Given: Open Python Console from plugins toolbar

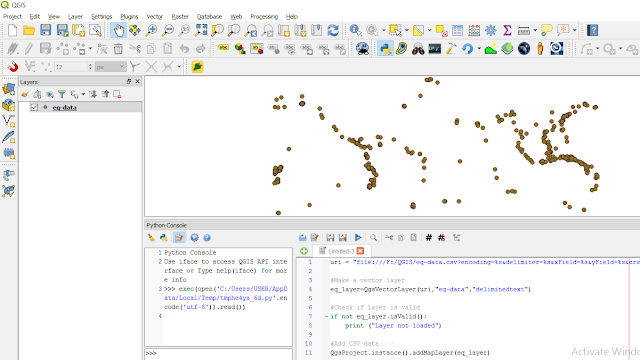Looking at the screenshot, I should [385, 49].
